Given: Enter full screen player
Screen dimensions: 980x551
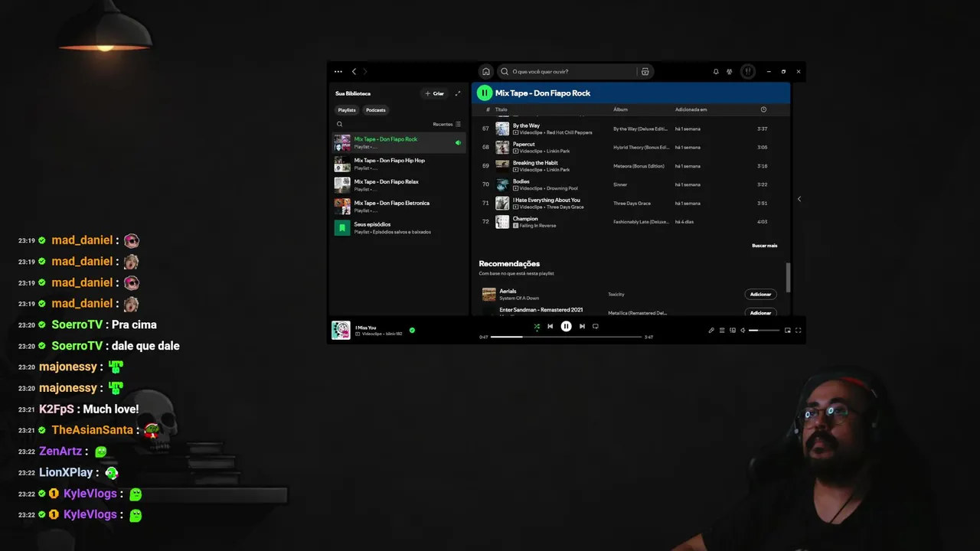Looking at the screenshot, I should click(x=799, y=330).
